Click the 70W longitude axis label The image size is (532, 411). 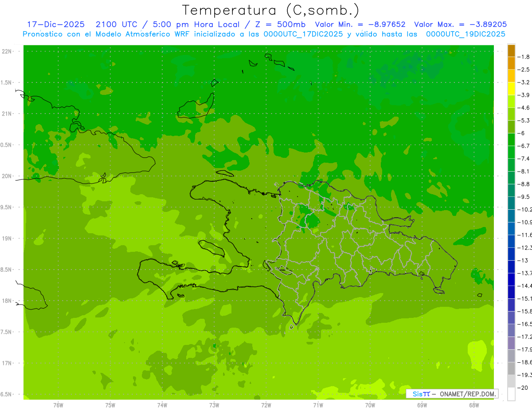[370, 405]
